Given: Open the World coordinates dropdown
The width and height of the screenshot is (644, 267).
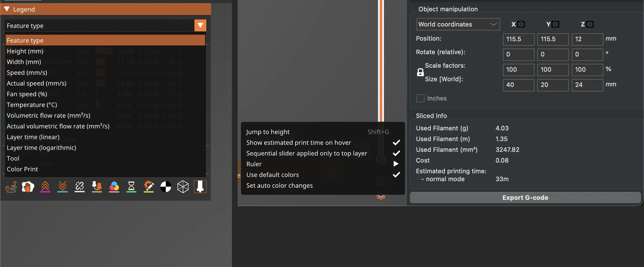Looking at the screenshot, I should point(458,24).
